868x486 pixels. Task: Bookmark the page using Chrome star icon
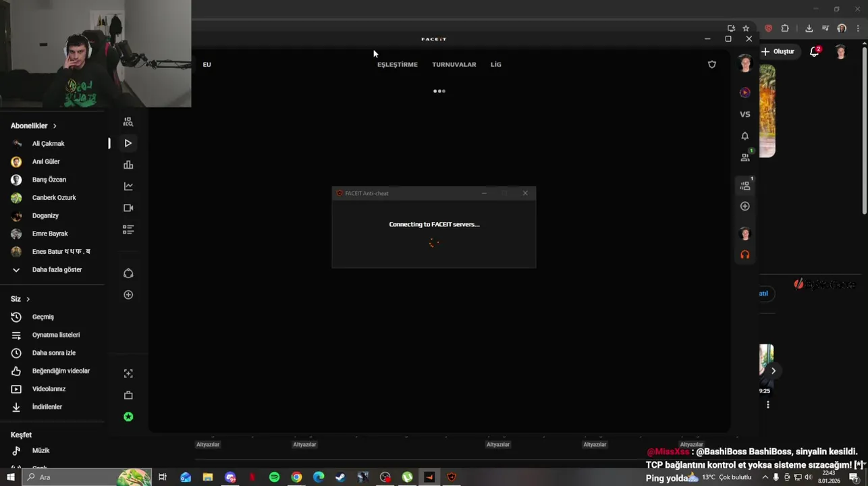746,28
